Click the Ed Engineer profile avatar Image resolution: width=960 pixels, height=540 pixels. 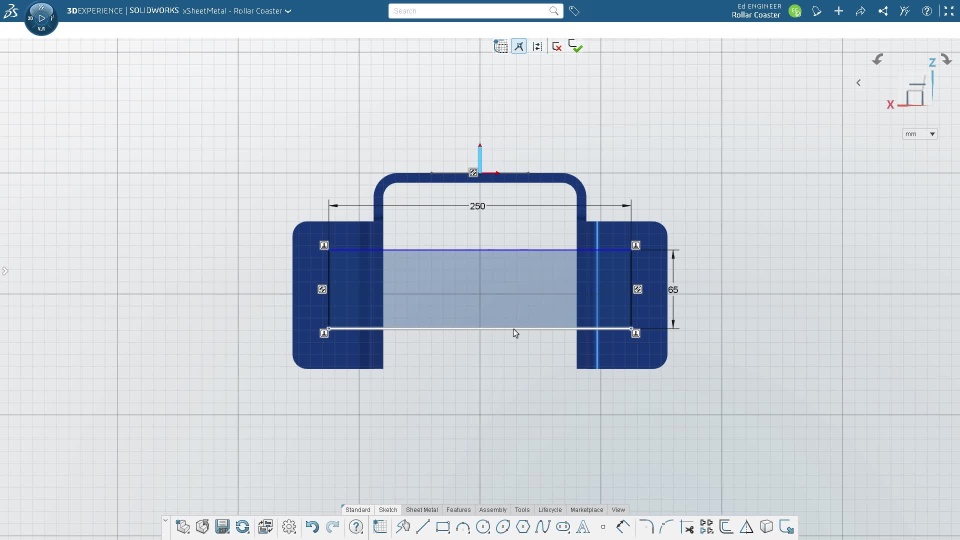(x=795, y=11)
